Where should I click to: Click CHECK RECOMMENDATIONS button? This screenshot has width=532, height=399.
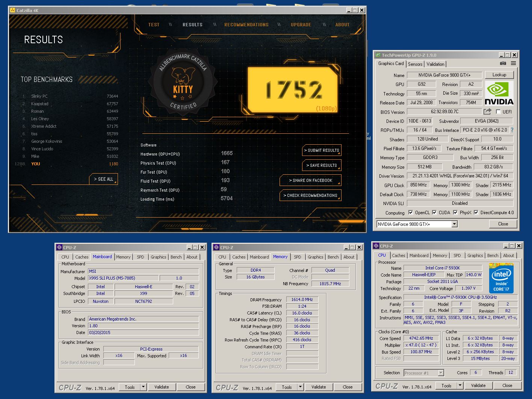pyautogui.click(x=310, y=195)
